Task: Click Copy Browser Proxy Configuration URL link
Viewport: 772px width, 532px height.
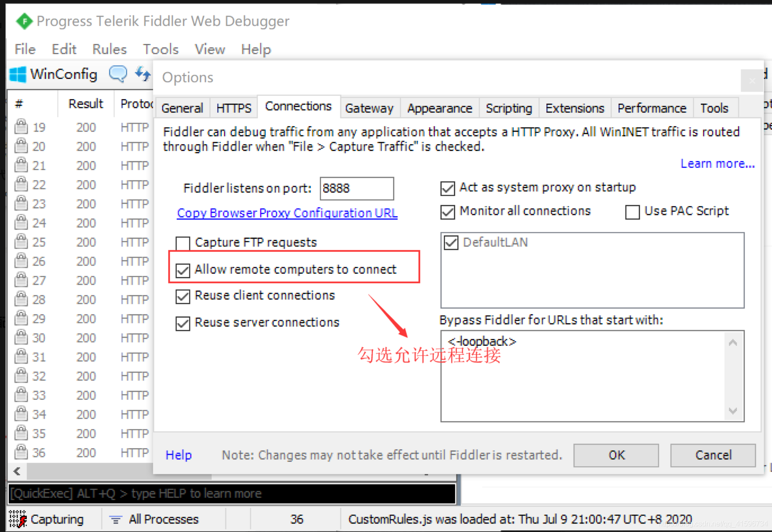Action: point(287,213)
